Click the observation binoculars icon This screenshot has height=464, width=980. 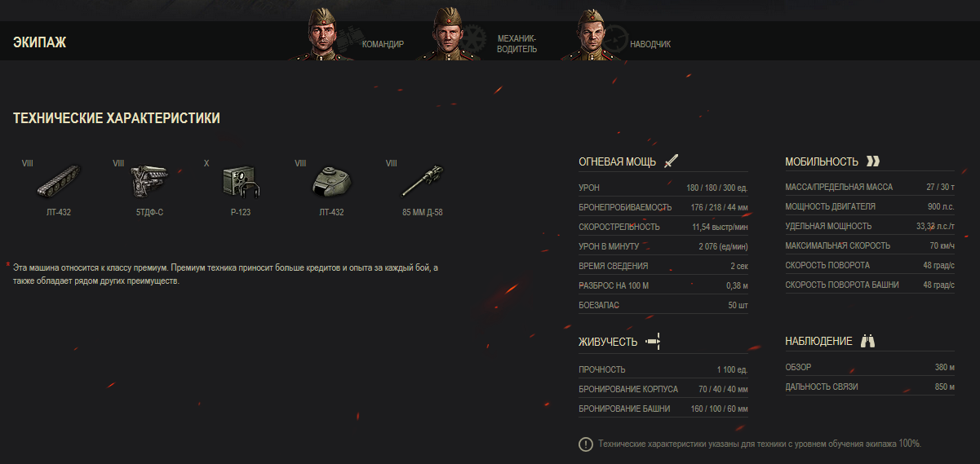coord(868,342)
